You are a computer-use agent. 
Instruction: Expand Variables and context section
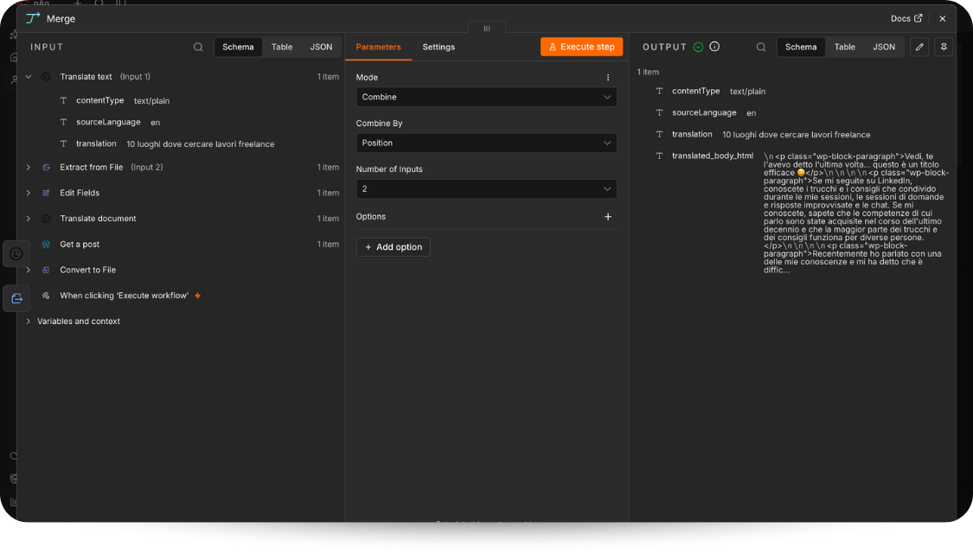(x=29, y=321)
